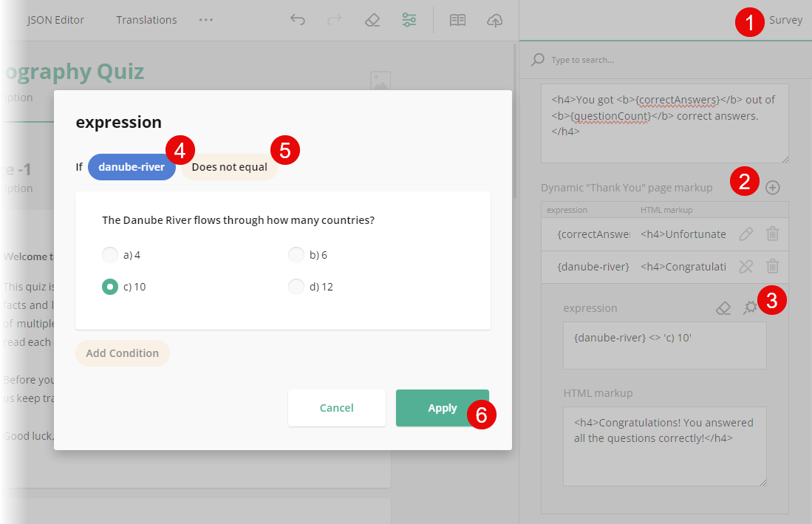812x524 pixels.
Task: Select answer option d) 12
Action: [296, 286]
